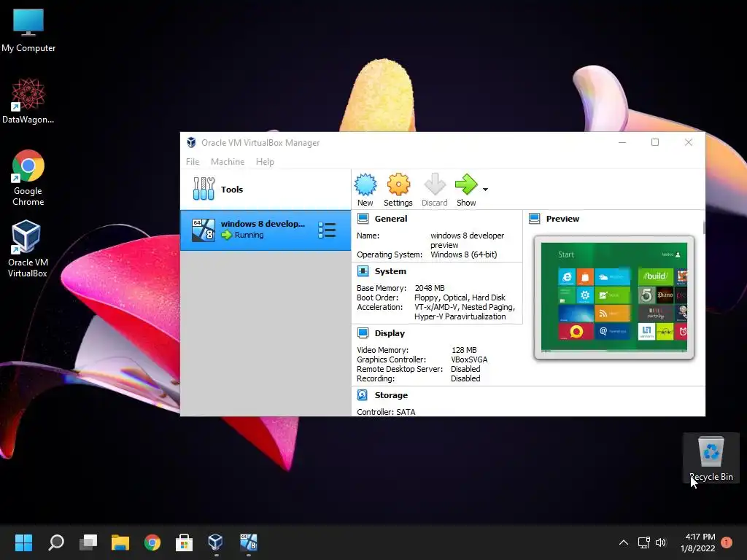This screenshot has width=747, height=560.
Task: Select the Tools entry in the sidebar
Action: (x=266, y=190)
